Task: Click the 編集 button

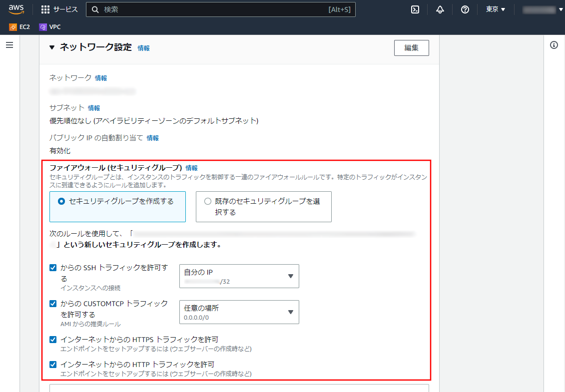Action: (x=411, y=48)
